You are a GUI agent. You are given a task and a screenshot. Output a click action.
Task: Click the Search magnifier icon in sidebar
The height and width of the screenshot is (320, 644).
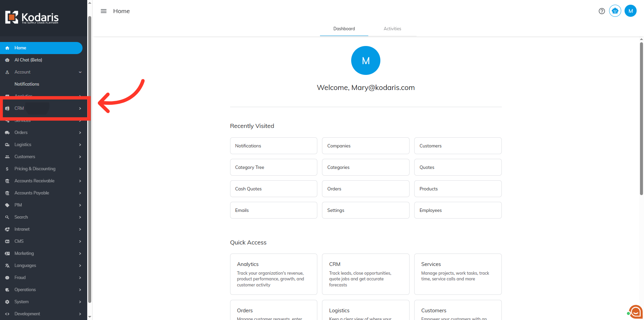pos(7,217)
